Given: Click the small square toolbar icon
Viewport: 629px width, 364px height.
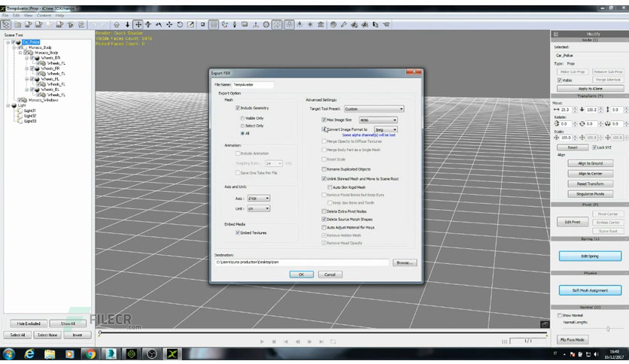Looking at the screenshot, I should coord(202,25).
